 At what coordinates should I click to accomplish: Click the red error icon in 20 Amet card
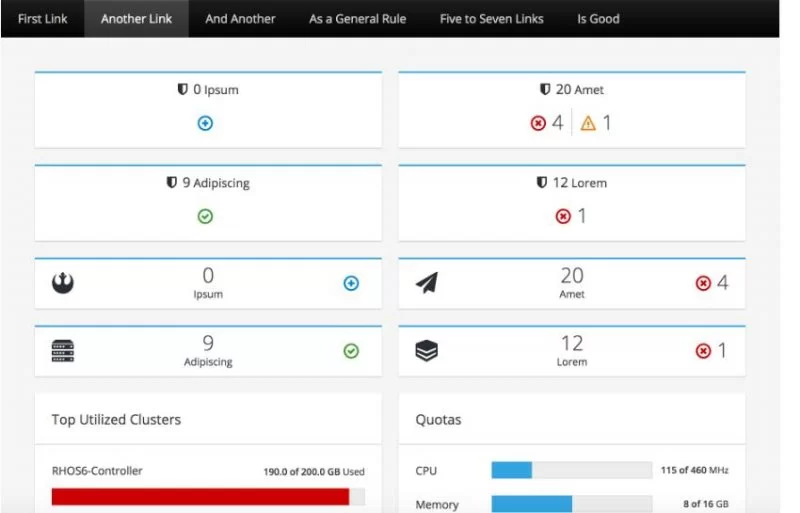click(x=538, y=123)
